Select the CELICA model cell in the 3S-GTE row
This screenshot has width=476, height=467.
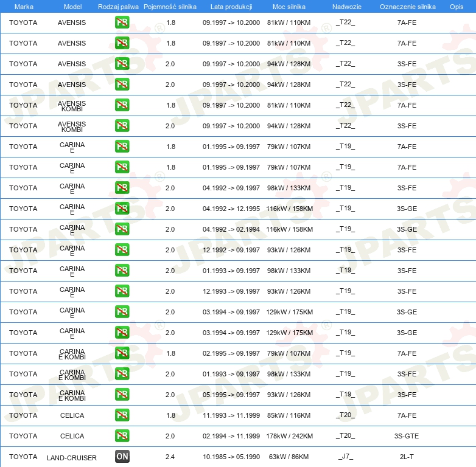(x=72, y=436)
